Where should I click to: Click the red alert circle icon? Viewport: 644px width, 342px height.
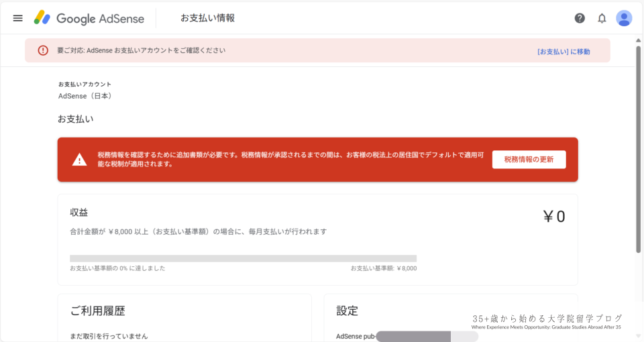pyautogui.click(x=43, y=50)
